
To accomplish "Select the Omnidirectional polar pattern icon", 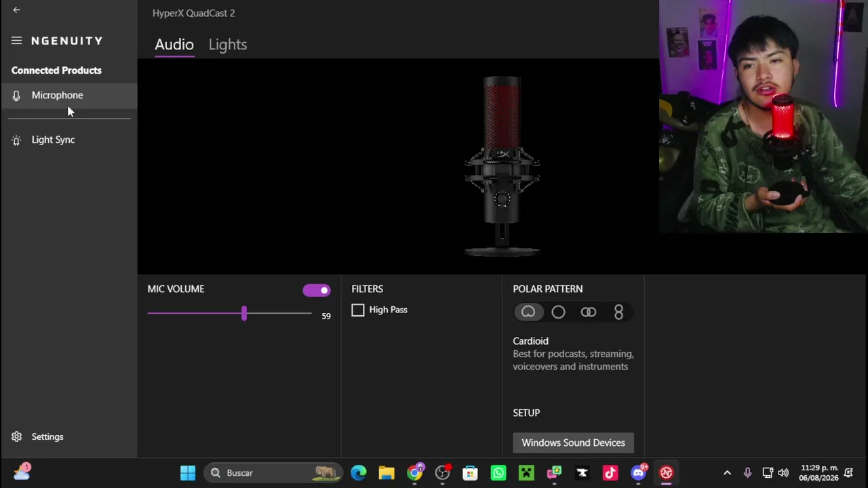I will point(558,312).
